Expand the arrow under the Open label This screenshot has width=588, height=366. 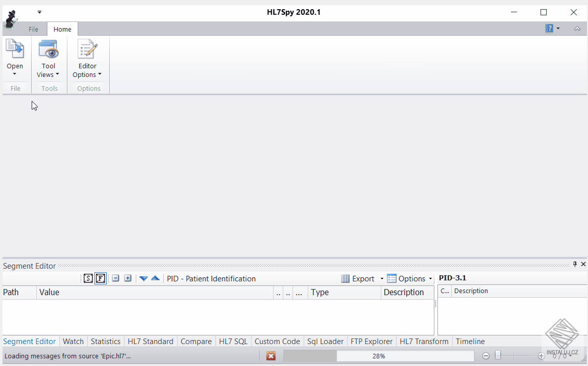pos(15,74)
